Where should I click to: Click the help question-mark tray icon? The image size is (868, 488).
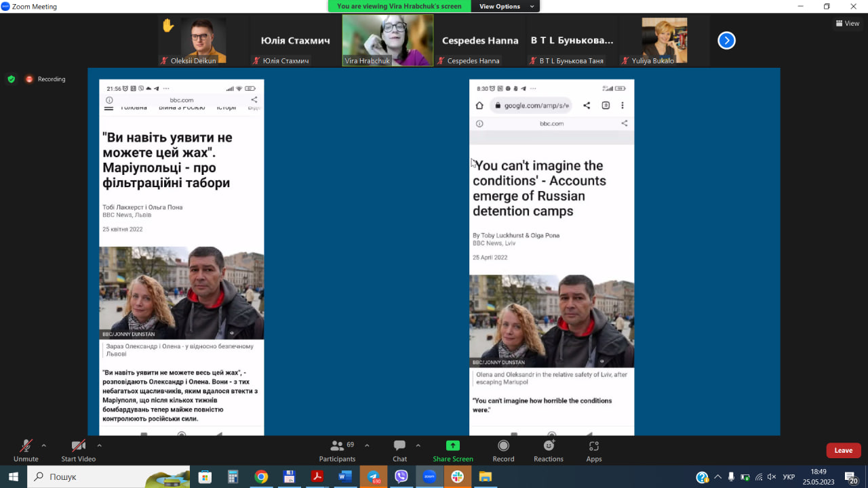[x=703, y=477]
